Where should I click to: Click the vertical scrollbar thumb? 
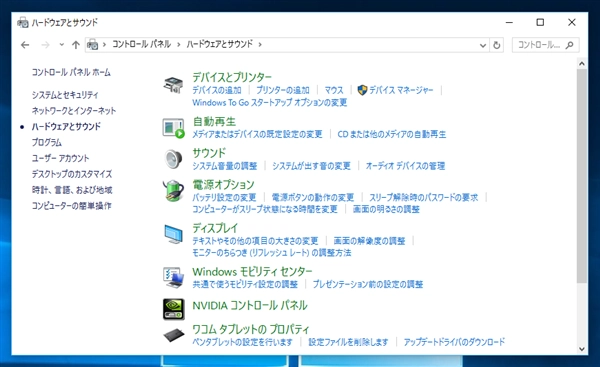[582, 176]
